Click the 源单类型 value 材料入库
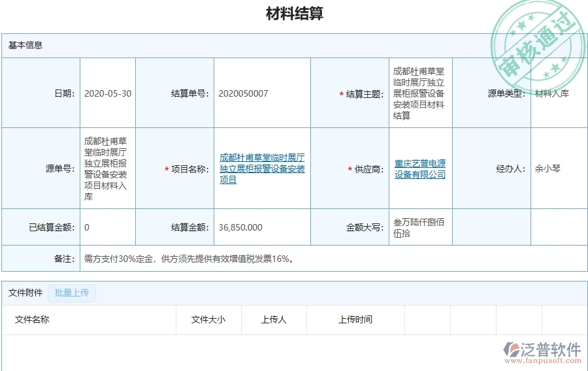The height and width of the screenshot is (371, 588). coord(551,93)
